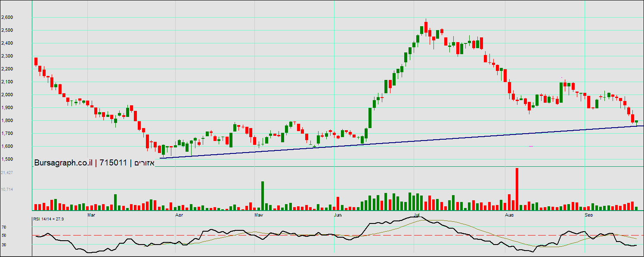Select the May label on time axis
The height and width of the screenshot is (257, 644).
coord(258,214)
